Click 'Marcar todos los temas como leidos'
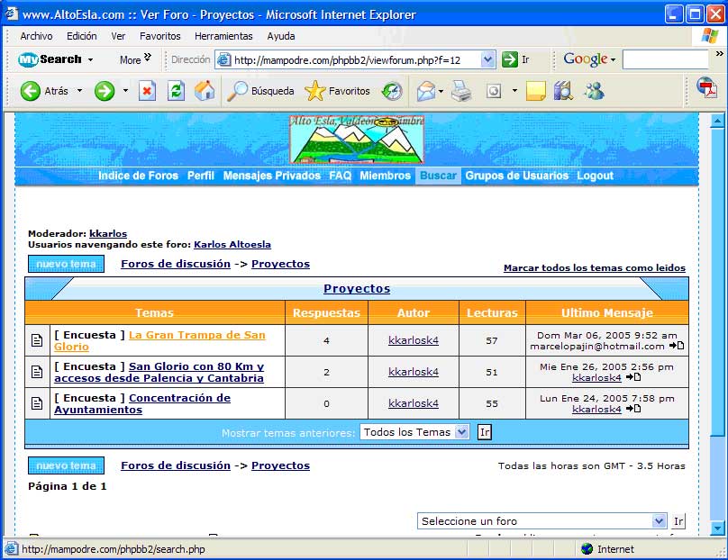This screenshot has height=560, width=728. tap(594, 268)
